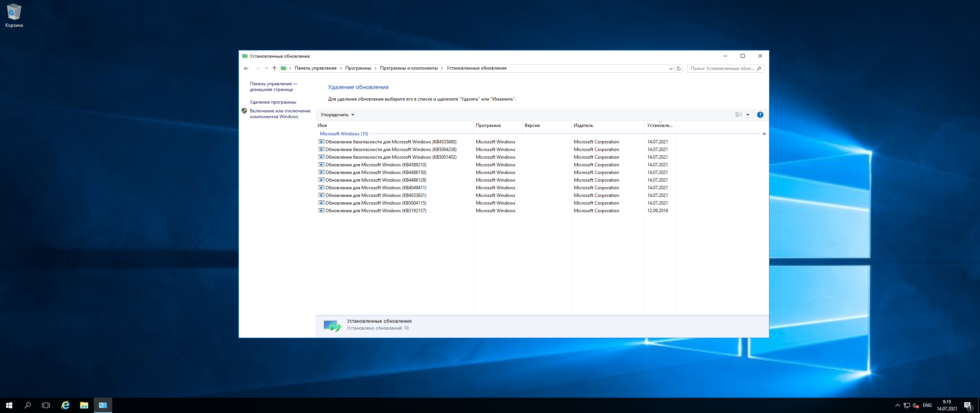Collapse the Microsoft Windows (10) group
This screenshot has height=413, width=980.
coord(764,134)
